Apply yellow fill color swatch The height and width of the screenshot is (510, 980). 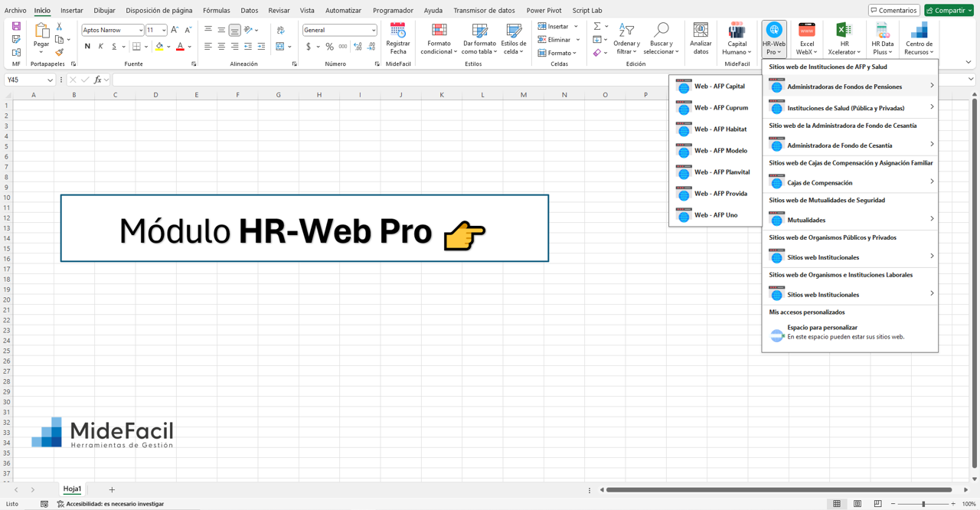click(159, 47)
